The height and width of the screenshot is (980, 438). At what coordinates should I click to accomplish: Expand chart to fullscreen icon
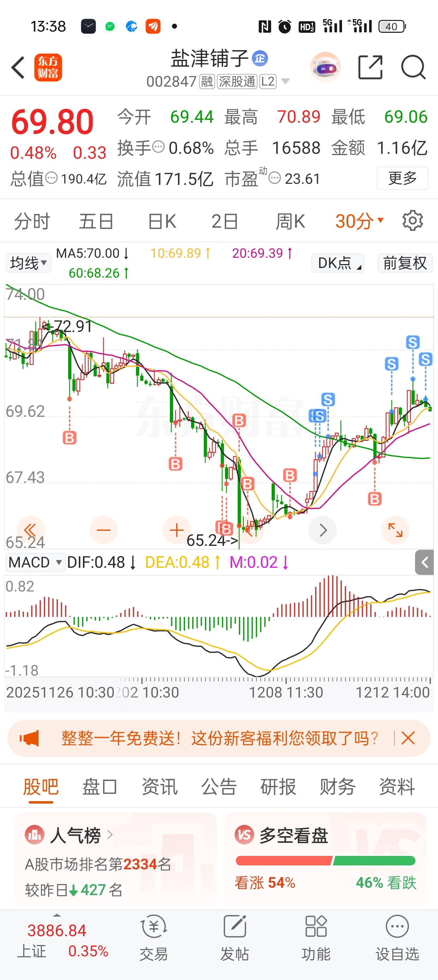395,530
